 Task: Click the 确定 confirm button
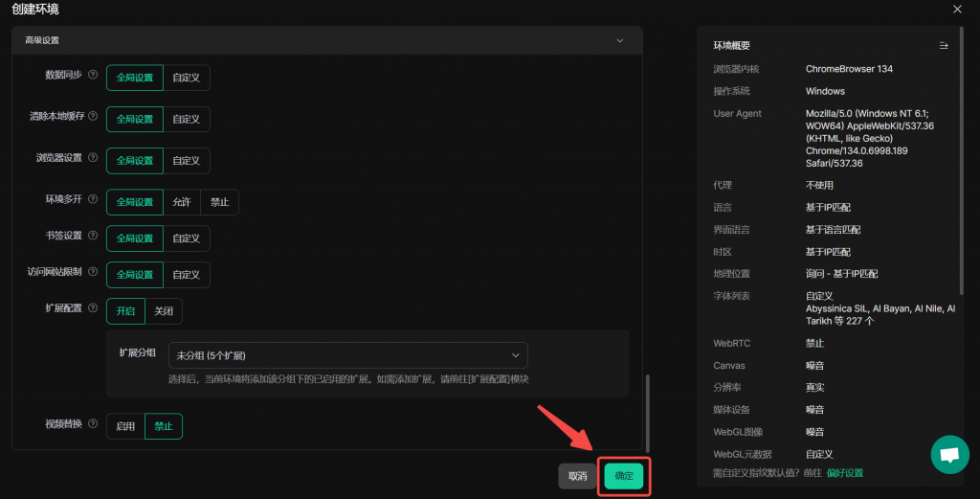(x=624, y=476)
